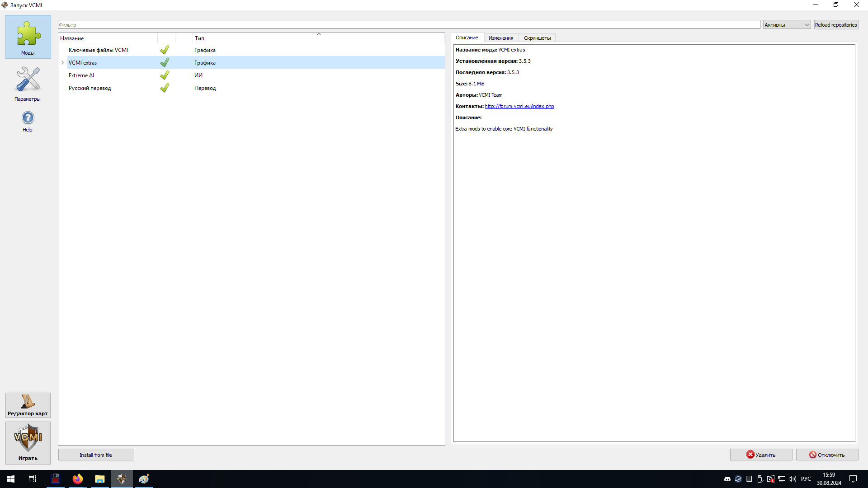Open File Explorer from the taskbar
This screenshot has height=488, width=868.
(x=99, y=479)
